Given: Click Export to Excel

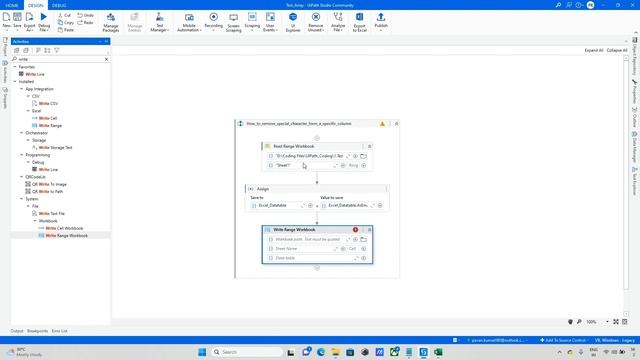Looking at the screenshot, I should coord(360,22).
